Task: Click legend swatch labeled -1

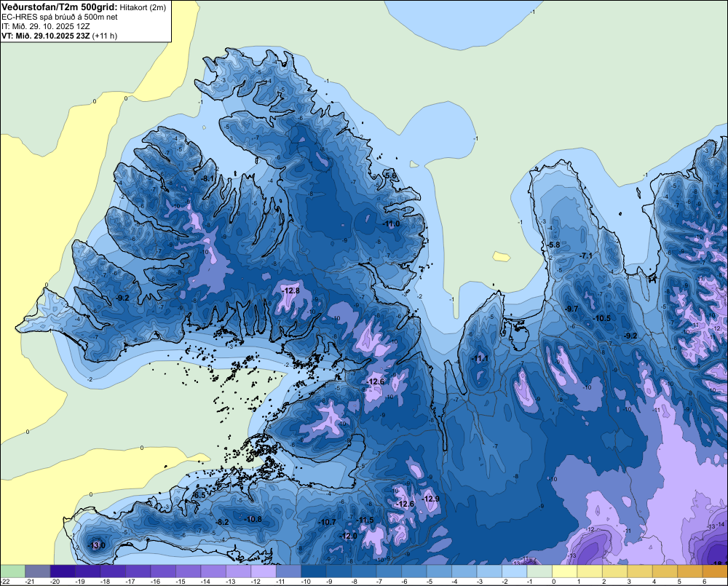Action: [539, 571]
